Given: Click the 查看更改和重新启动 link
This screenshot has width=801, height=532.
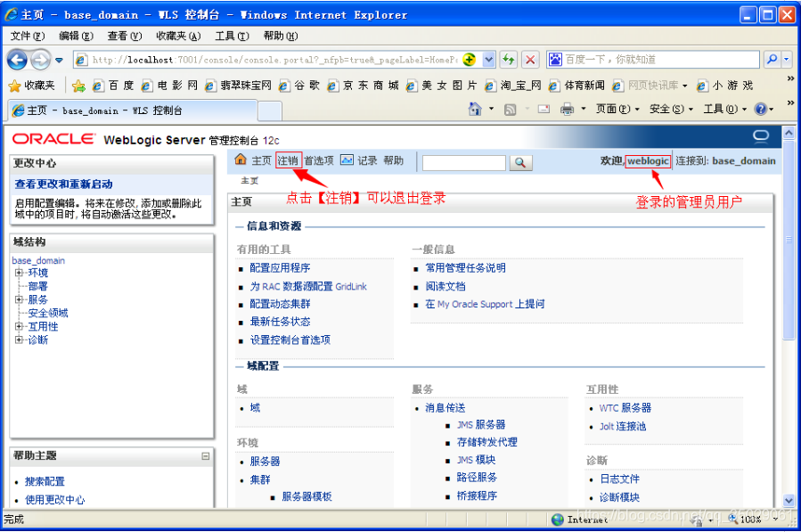Looking at the screenshot, I should (63, 184).
